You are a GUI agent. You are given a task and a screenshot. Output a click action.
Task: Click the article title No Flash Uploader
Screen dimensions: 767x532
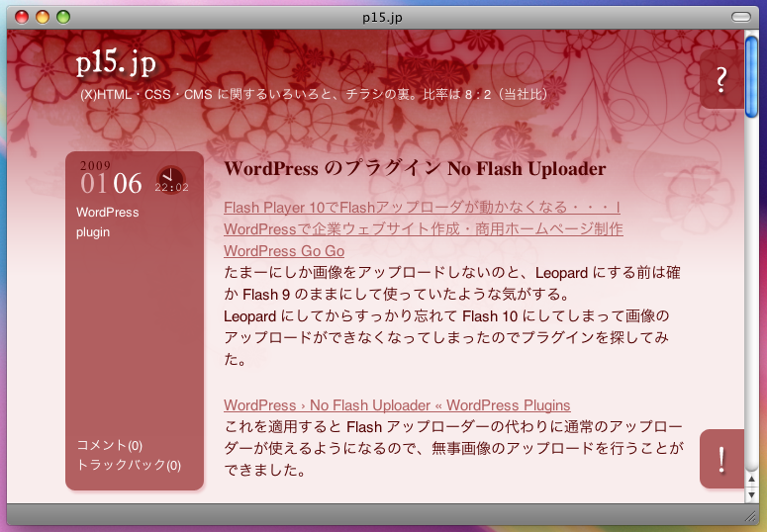(415, 169)
